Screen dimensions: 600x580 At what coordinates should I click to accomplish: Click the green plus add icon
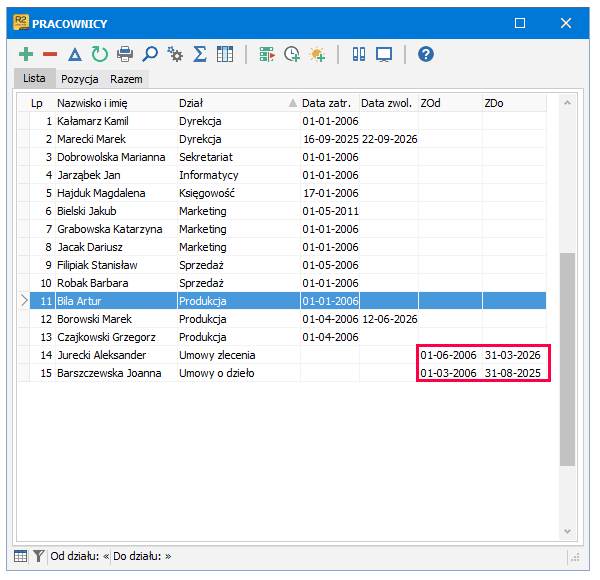point(26,54)
